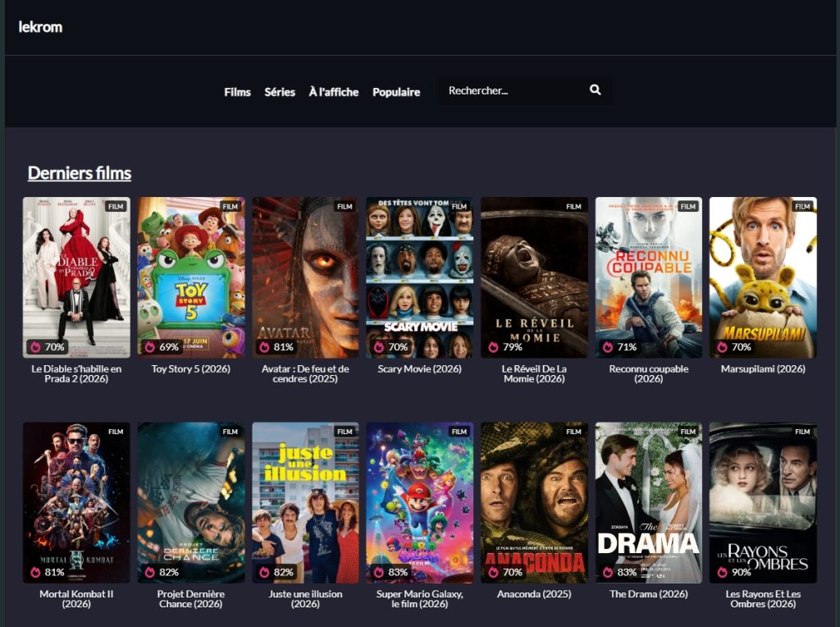
Task: Open the Scary Movie (2026) title link
Action: (x=419, y=368)
